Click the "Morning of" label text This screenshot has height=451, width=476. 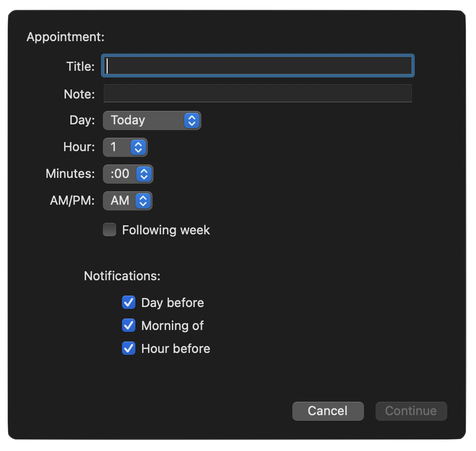[173, 326]
